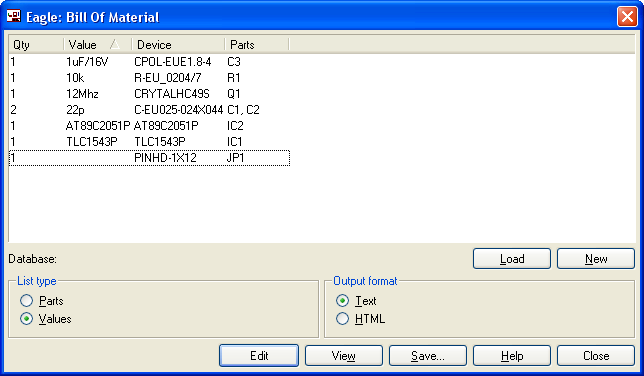Click the Load database button
Screen dimensions: 644x376
click(512, 259)
